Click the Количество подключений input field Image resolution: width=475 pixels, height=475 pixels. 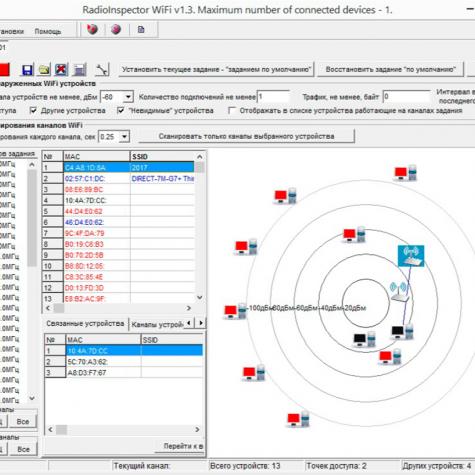point(273,97)
